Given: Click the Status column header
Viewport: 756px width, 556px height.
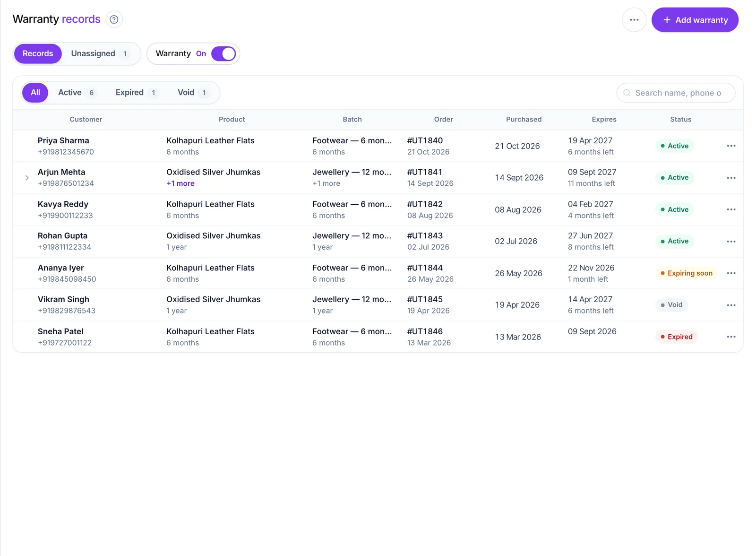Looking at the screenshot, I should click(680, 119).
